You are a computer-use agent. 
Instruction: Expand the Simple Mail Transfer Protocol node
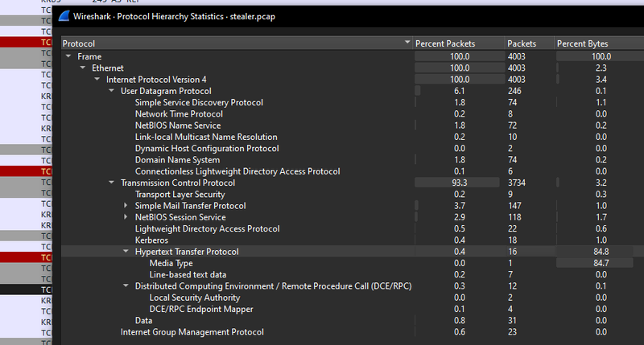[x=126, y=206]
